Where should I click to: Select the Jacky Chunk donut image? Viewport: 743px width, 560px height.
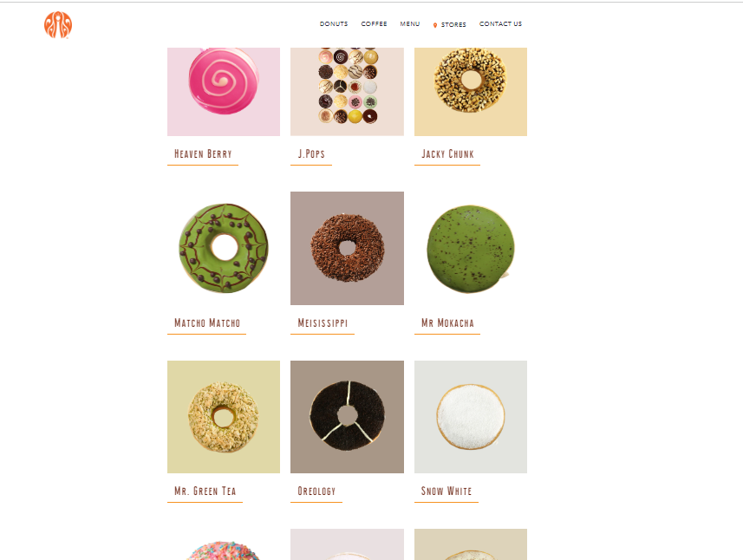point(471,91)
